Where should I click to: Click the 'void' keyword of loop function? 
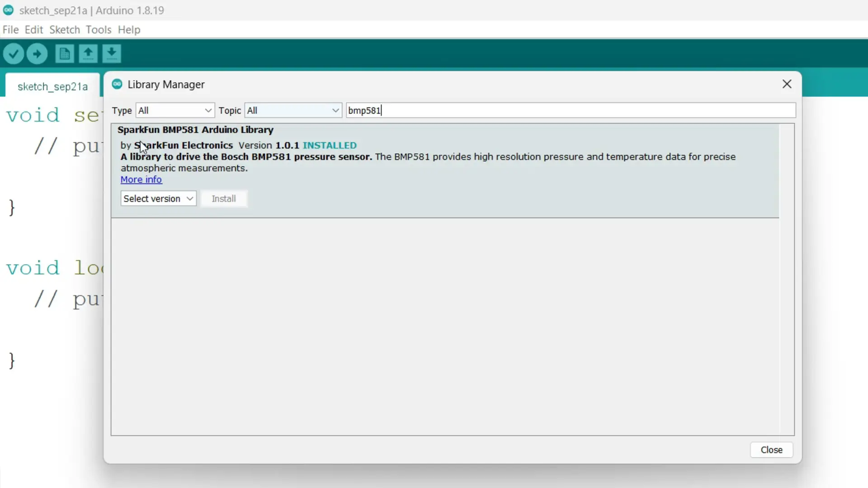pos(33,268)
